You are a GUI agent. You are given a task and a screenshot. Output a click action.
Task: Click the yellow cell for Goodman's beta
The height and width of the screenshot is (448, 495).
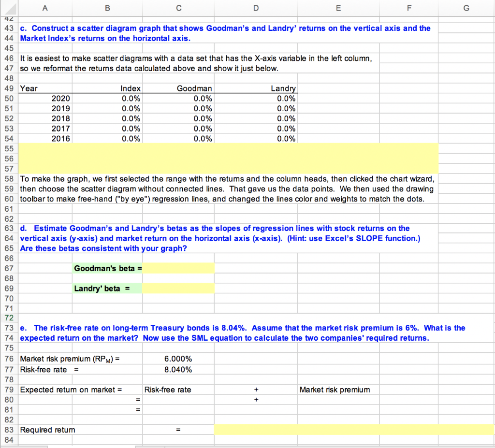tap(178, 268)
